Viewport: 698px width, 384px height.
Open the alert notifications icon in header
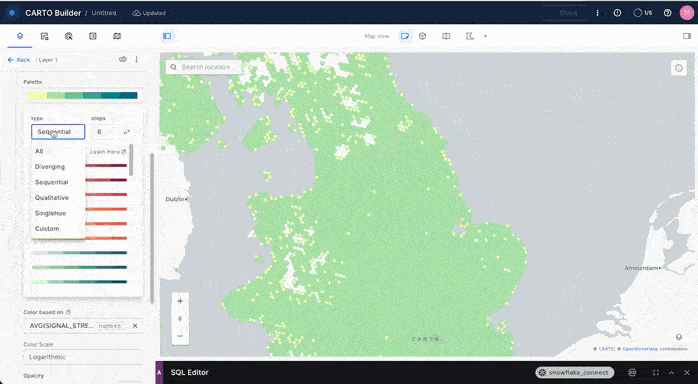(x=617, y=13)
